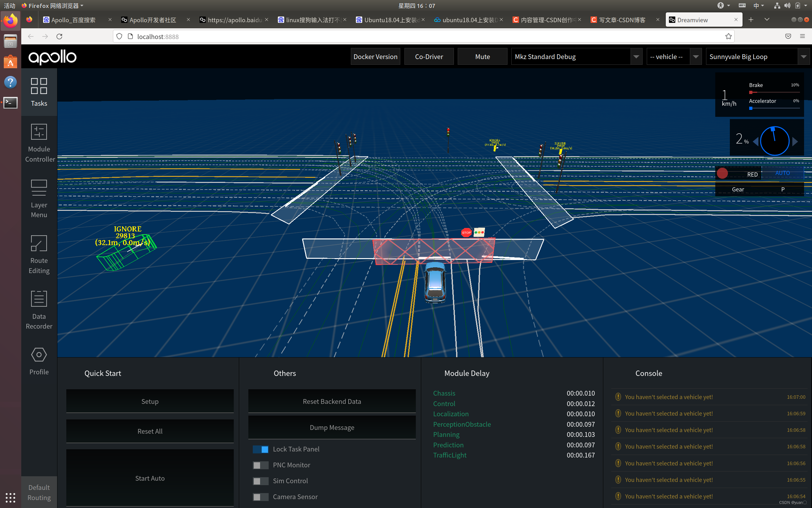Bookmark this page with star icon
The height and width of the screenshot is (508, 812).
[x=728, y=36]
